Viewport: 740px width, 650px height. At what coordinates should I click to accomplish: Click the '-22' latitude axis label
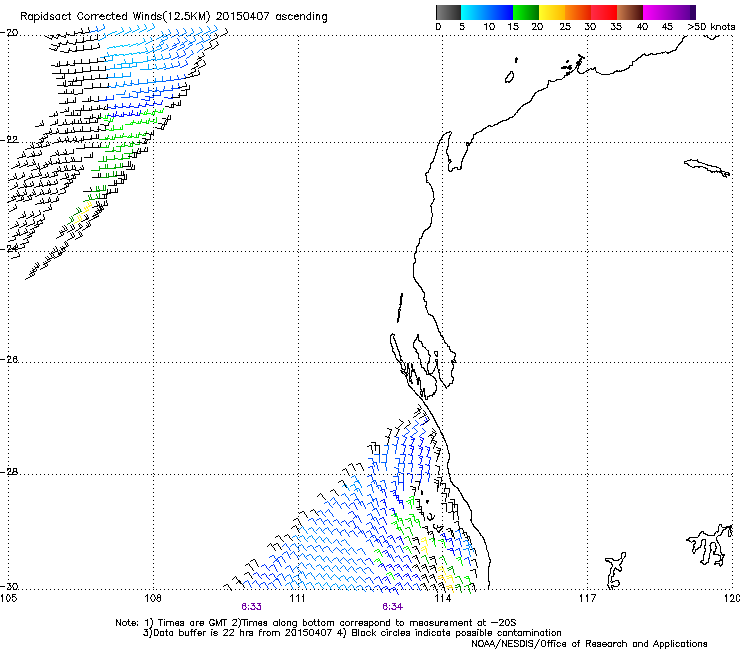point(9,140)
